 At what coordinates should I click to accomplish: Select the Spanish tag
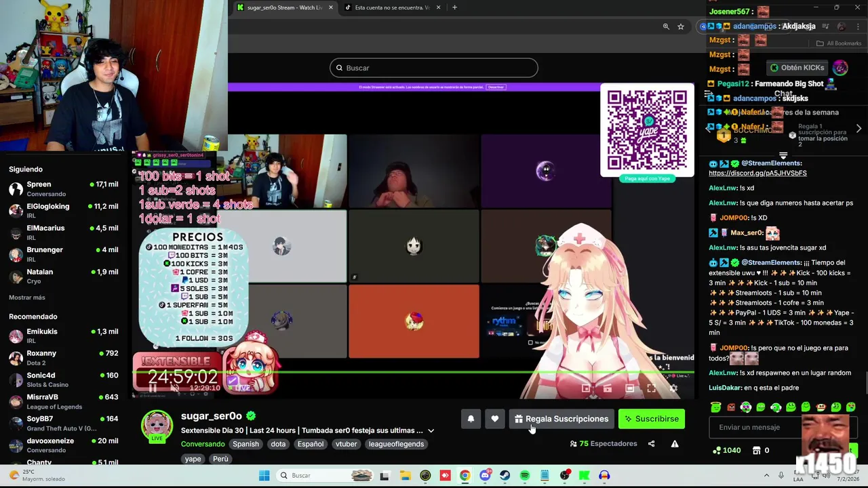(245, 444)
